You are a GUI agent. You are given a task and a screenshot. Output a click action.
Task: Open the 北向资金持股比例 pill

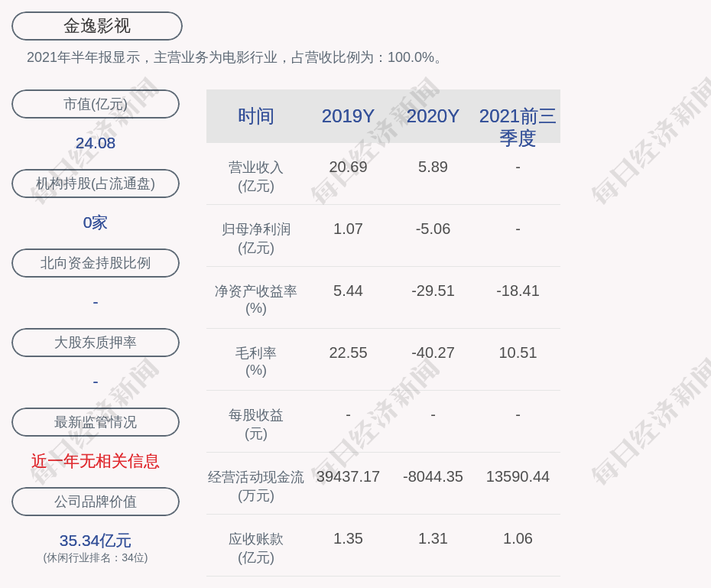click(x=96, y=263)
